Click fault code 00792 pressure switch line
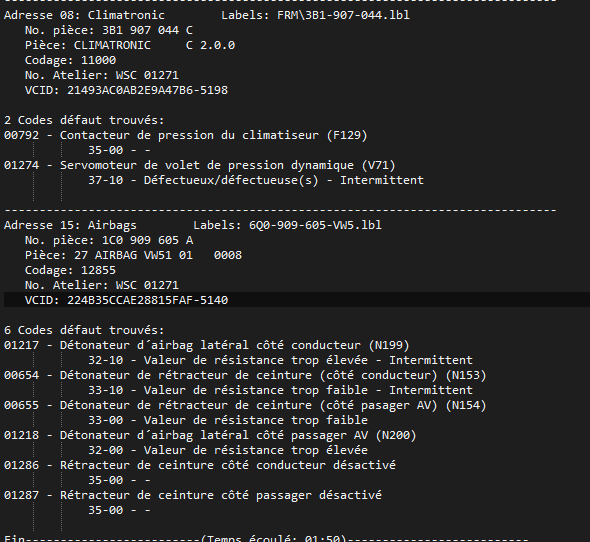This screenshot has width=590, height=542. click(186, 135)
